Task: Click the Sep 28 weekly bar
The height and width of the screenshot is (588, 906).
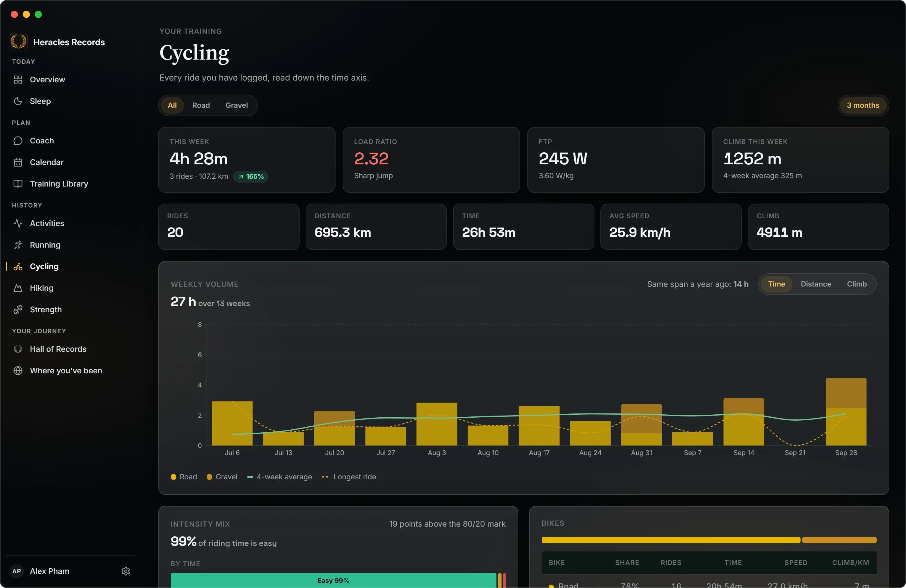Action: tap(846, 412)
